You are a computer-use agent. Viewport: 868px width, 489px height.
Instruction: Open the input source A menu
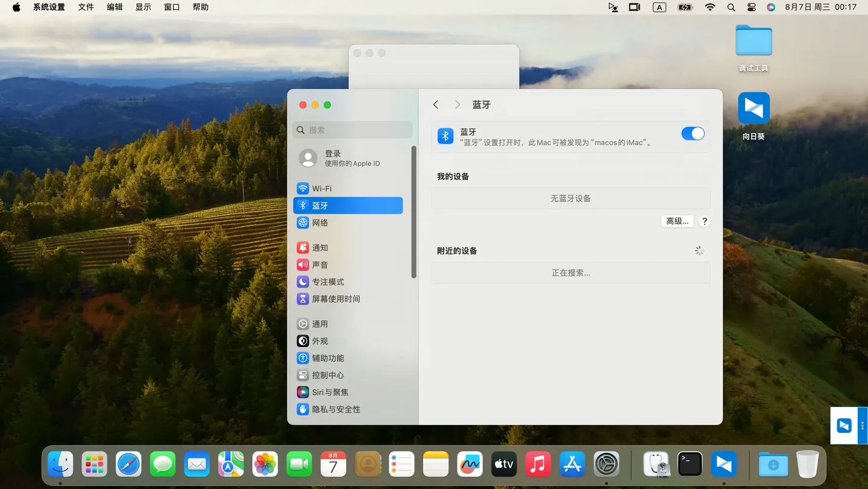click(x=659, y=7)
